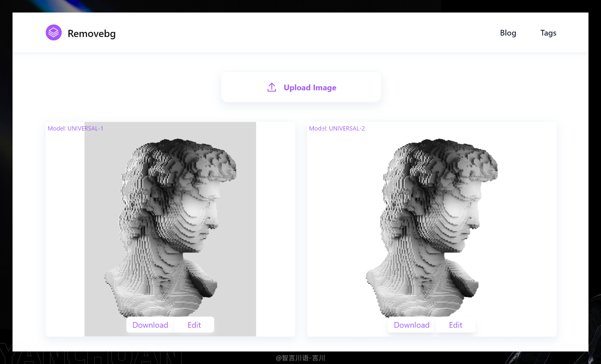Image resolution: width=601 pixels, height=364 pixels.
Task: Click the white strip right of gray UNIVERSAL-1 image
Action: pyautogui.click(x=275, y=228)
